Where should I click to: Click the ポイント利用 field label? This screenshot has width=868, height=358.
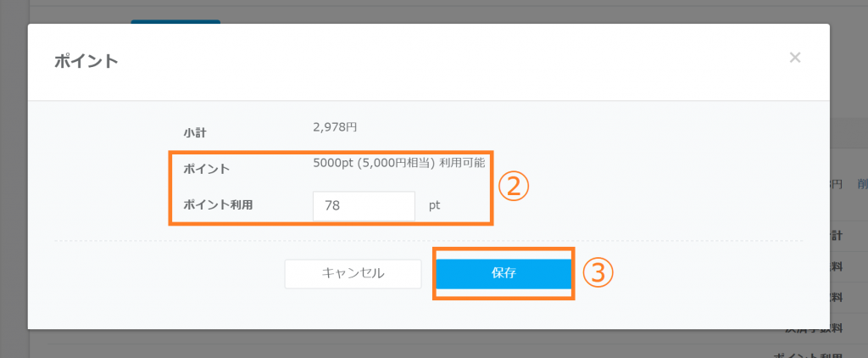pyautogui.click(x=218, y=204)
